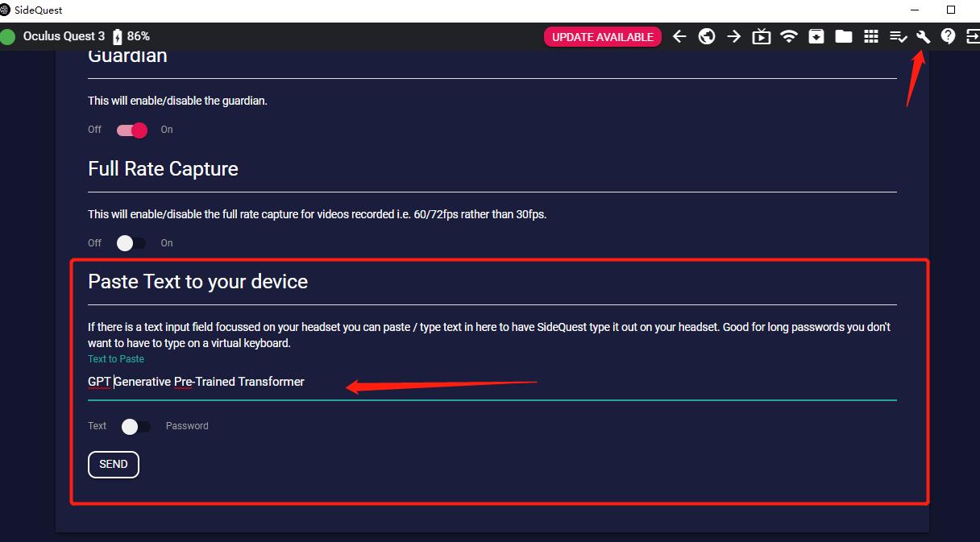Click the Full Rate Capture heading
980x542 pixels.
(x=163, y=169)
